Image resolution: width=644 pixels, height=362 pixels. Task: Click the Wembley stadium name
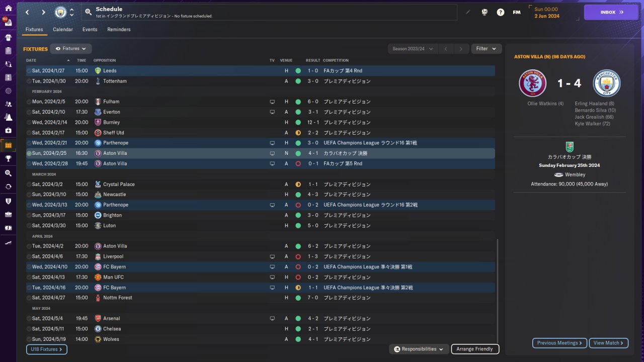tap(575, 174)
